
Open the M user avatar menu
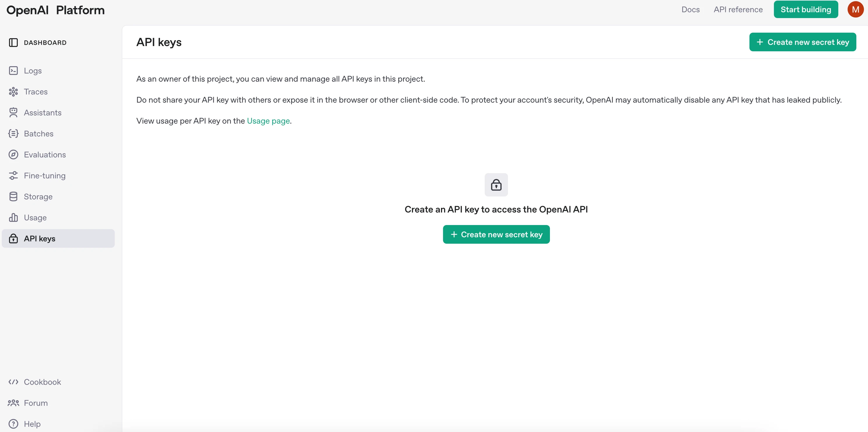tap(855, 9)
